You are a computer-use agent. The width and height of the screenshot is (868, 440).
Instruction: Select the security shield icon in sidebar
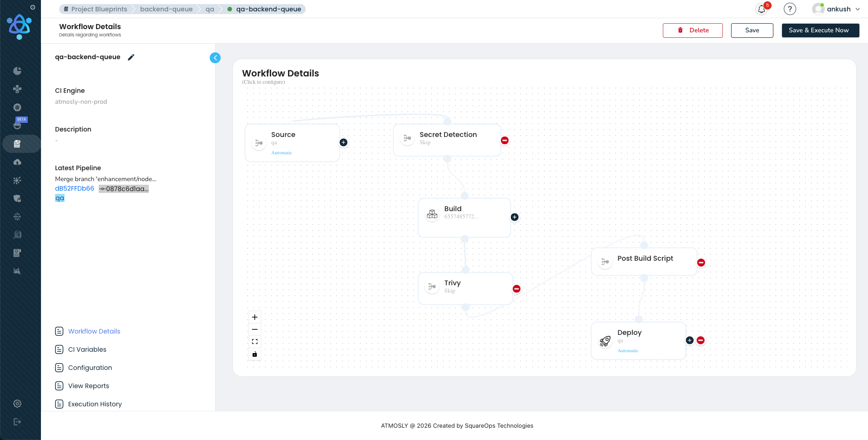click(17, 198)
